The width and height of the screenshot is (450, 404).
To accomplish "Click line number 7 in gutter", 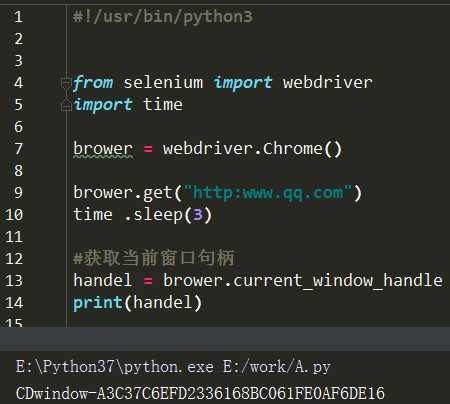I will click(18, 149).
